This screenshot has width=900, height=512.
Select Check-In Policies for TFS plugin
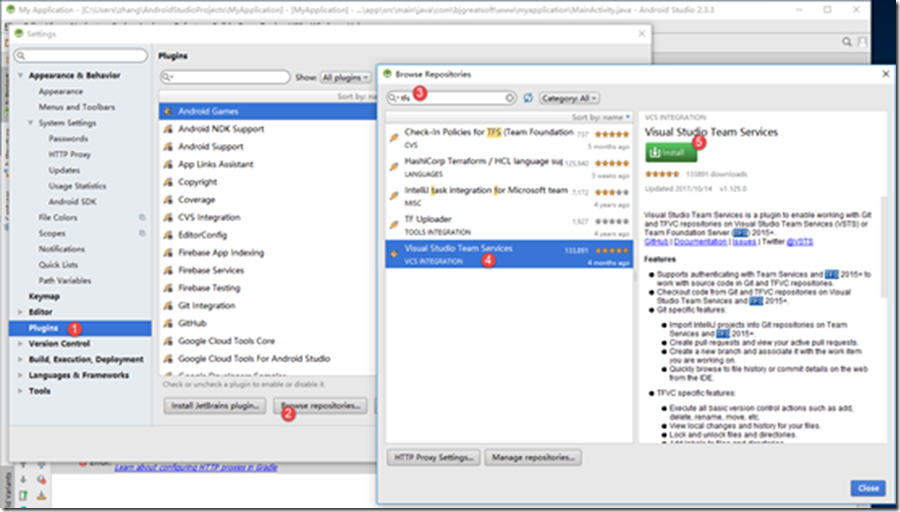[x=509, y=138]
